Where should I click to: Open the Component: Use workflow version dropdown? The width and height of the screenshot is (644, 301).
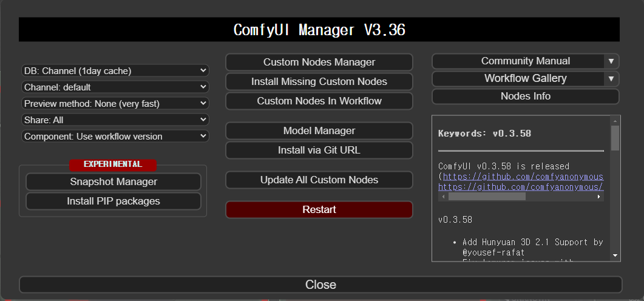pos(115,137)
